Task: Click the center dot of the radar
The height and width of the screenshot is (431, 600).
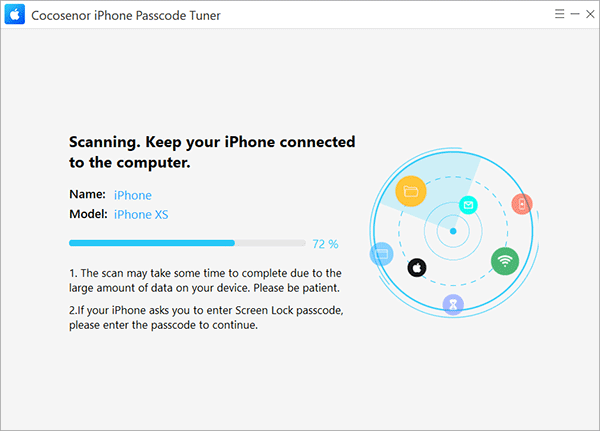Action: 453,231
